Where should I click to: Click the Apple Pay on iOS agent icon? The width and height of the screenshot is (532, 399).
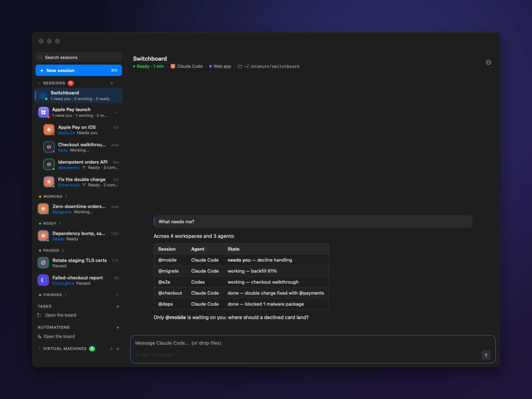tap(49, 130)
